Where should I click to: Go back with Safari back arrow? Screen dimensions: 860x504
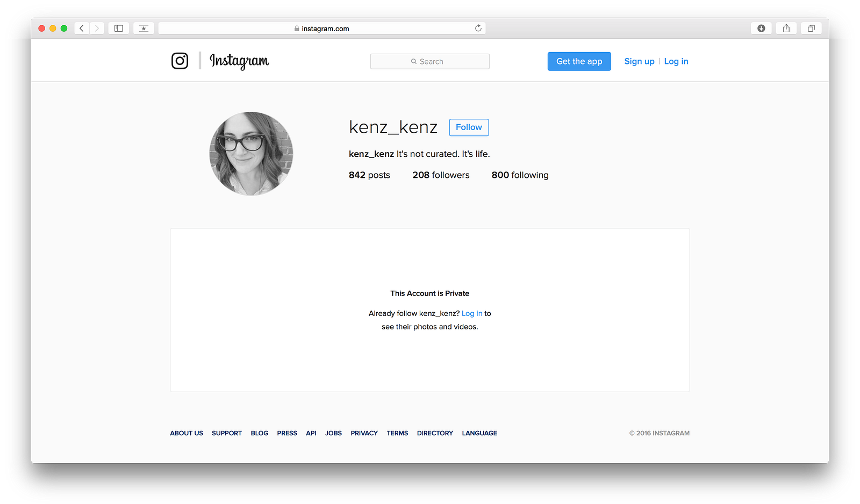82,28
